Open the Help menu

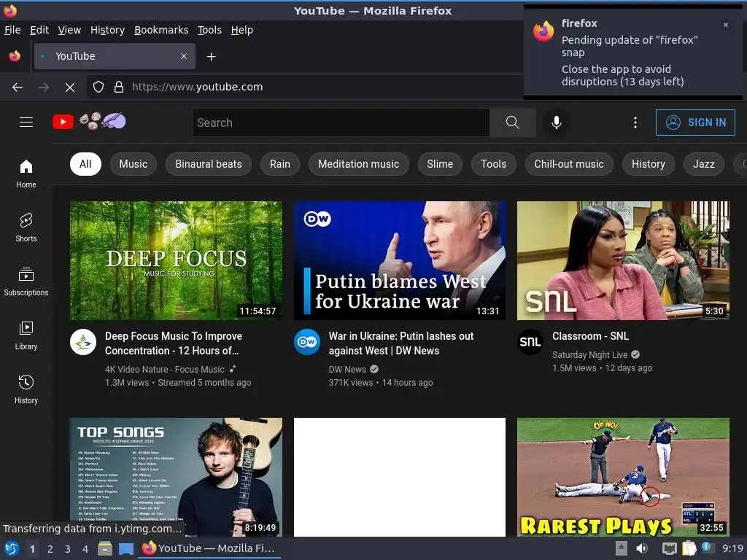[242, 30]
